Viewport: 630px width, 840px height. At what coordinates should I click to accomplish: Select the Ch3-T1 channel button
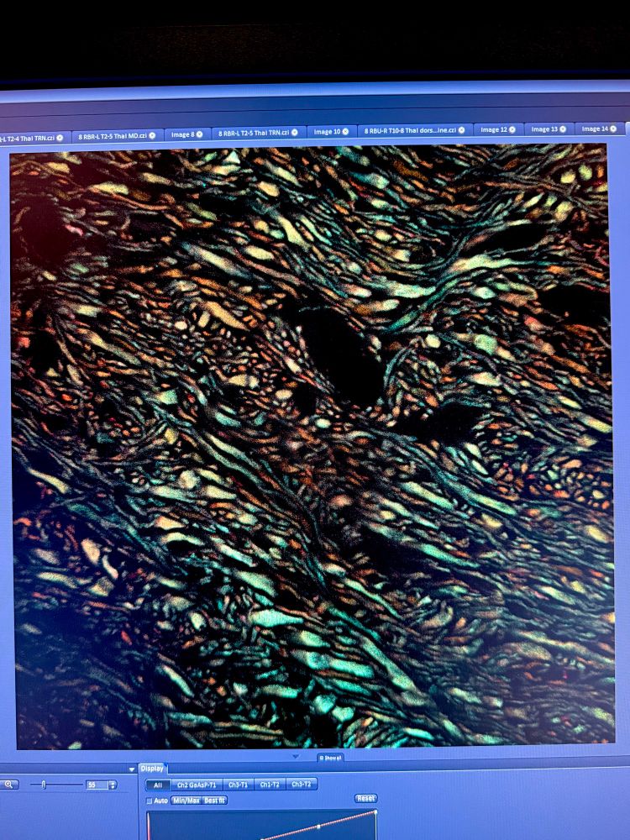[x=238, y=785]
